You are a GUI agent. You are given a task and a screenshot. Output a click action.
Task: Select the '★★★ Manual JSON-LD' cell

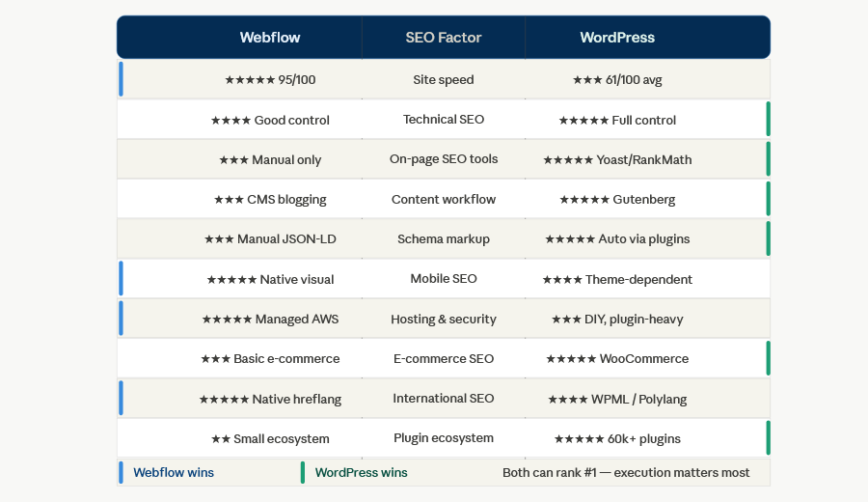point(270,239)
